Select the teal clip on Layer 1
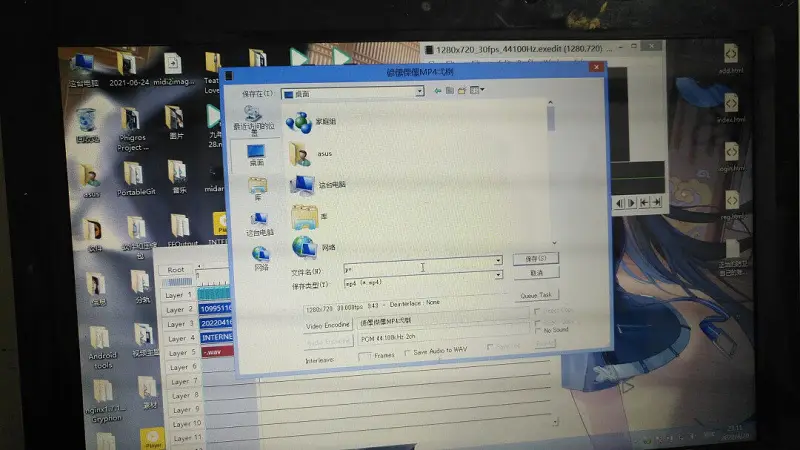Image resolution: width=800 pixels, height=450 pixels. (x=213, y=293)
